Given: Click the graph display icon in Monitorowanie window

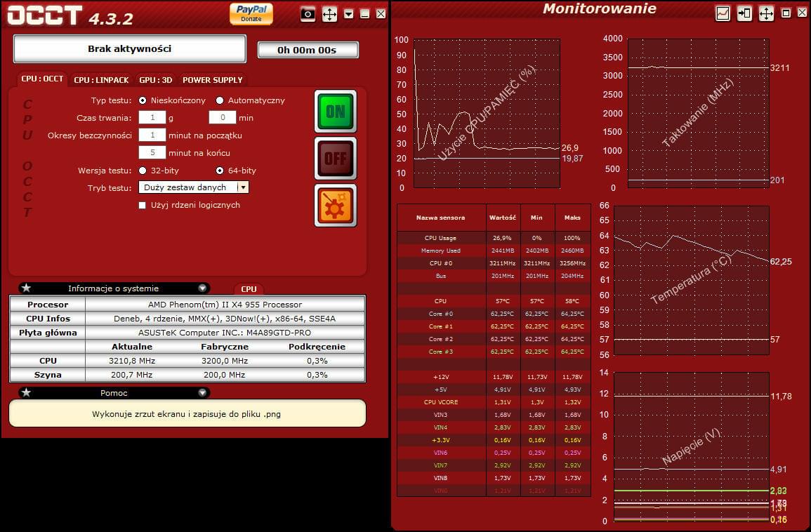Looking at the screenshot, I should [723, 13].
